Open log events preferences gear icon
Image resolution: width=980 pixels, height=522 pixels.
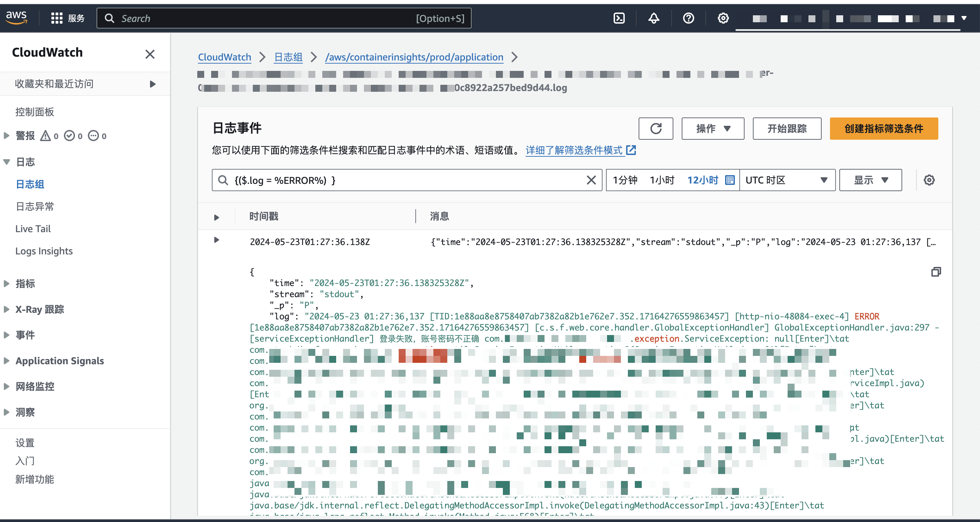929,180
